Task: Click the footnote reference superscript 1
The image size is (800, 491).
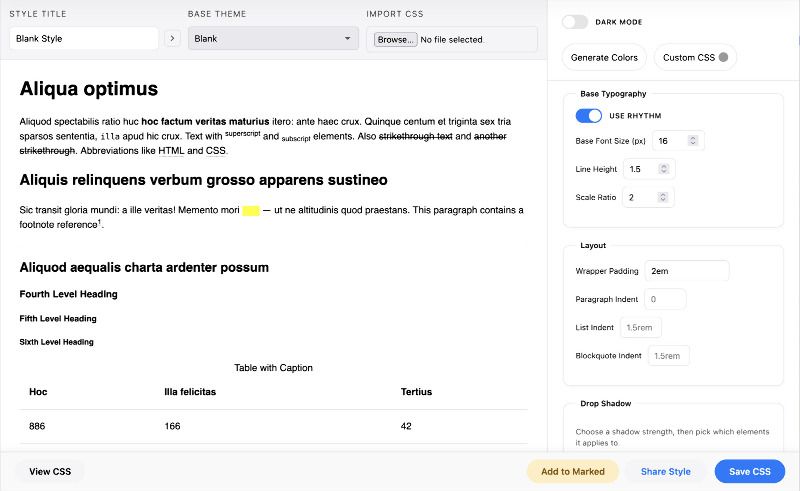Action: point(100,223)
